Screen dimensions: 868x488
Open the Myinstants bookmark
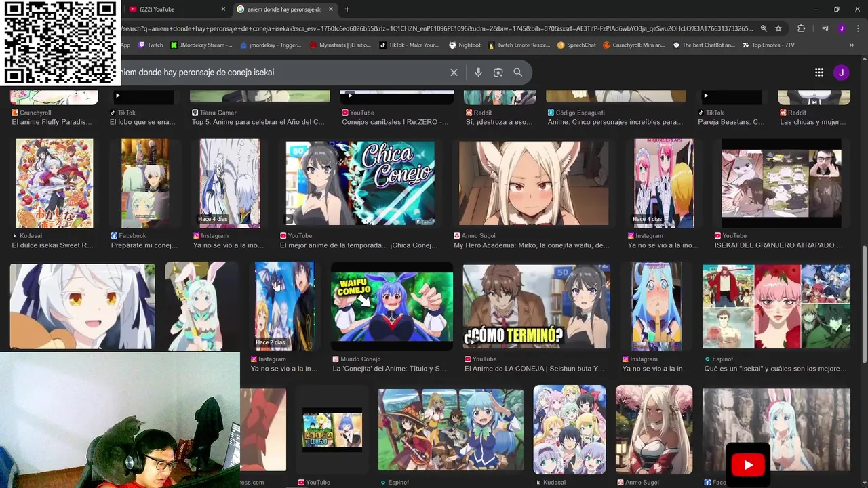[x=340, y=45]
